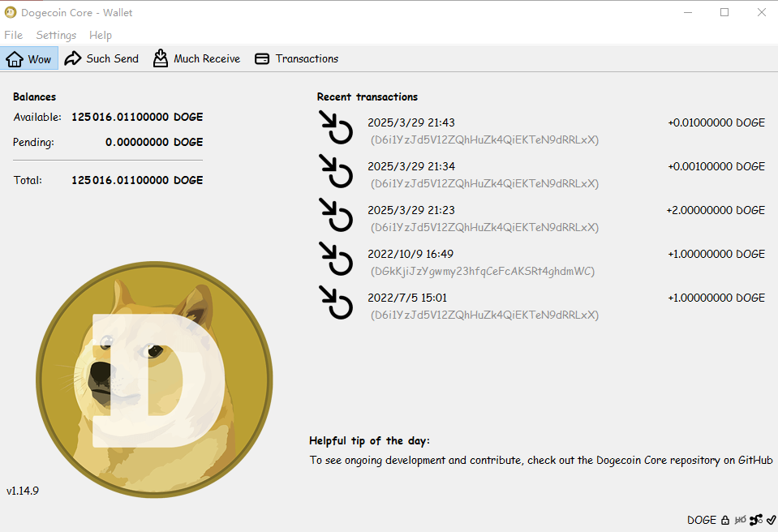Select the 2022/10/9 16:49 transaction entry
Screen dimensions: 778x532
(x=410, y=254)
